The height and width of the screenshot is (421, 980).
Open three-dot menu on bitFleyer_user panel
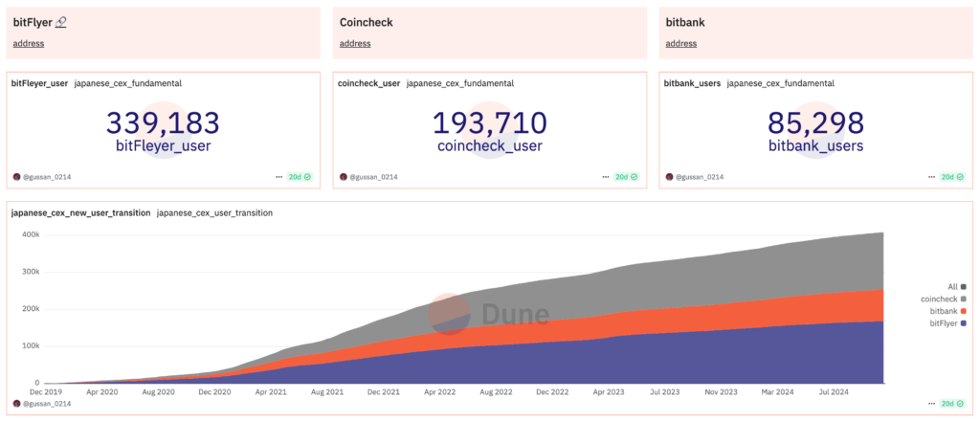[278, 177]
